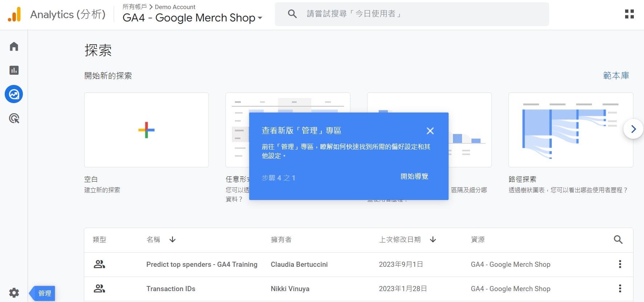This screenshot has width=644, height=302.
Task: Click the 2023年9月1日 date cell
Action: pyautogui.click(x=401, y=265)
